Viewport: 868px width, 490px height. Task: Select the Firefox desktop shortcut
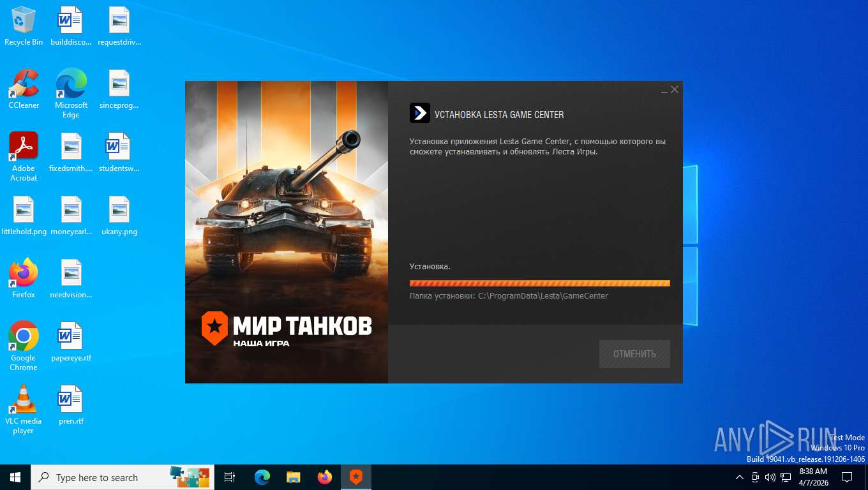(x=24, y=279)
